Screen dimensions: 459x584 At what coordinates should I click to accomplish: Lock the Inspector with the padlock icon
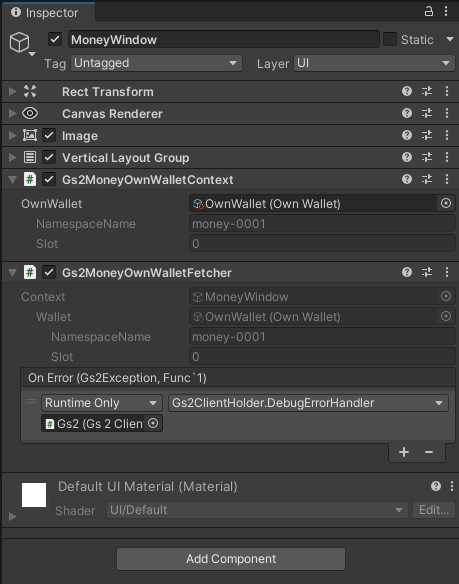[x=429, y=11]
